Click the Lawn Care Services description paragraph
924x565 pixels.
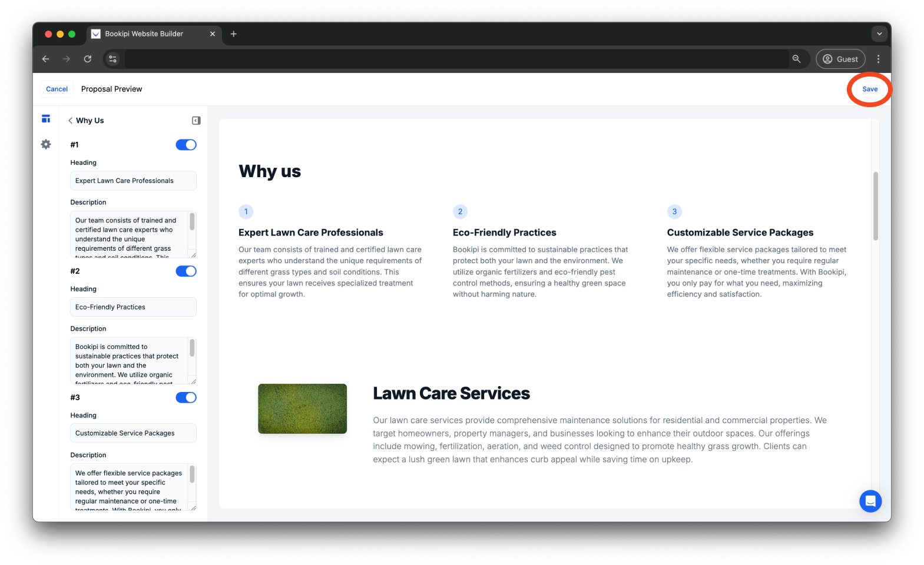(600, 440)
